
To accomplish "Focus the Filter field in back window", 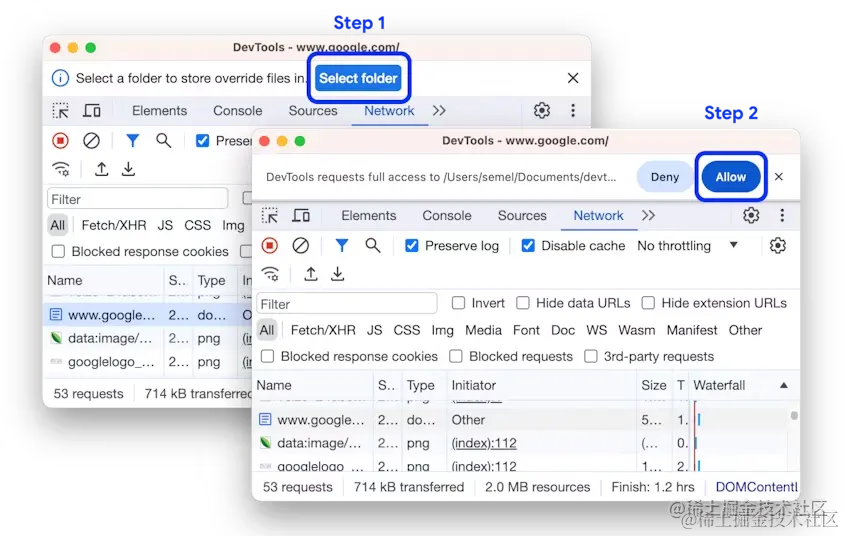I will click(x=137, y=199).
